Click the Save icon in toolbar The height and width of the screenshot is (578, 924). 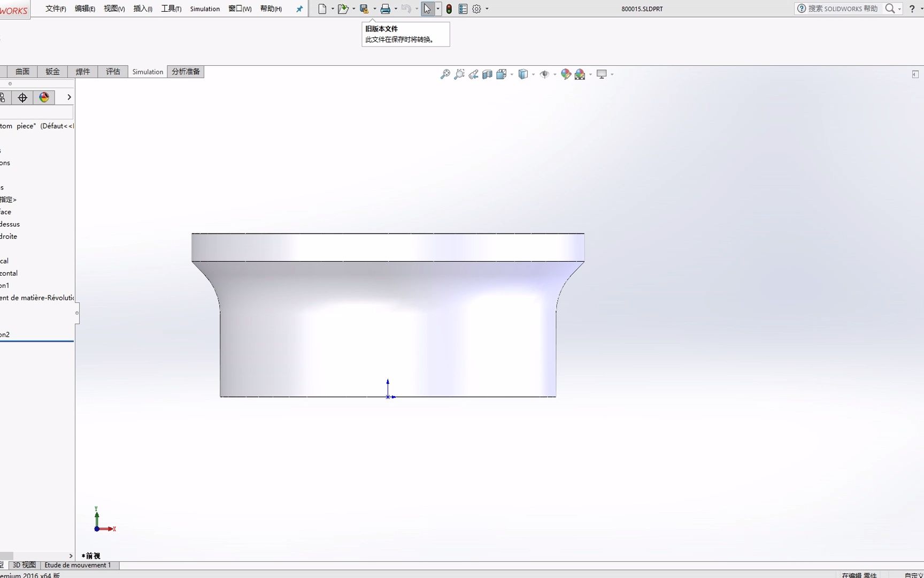pos(364,9)
